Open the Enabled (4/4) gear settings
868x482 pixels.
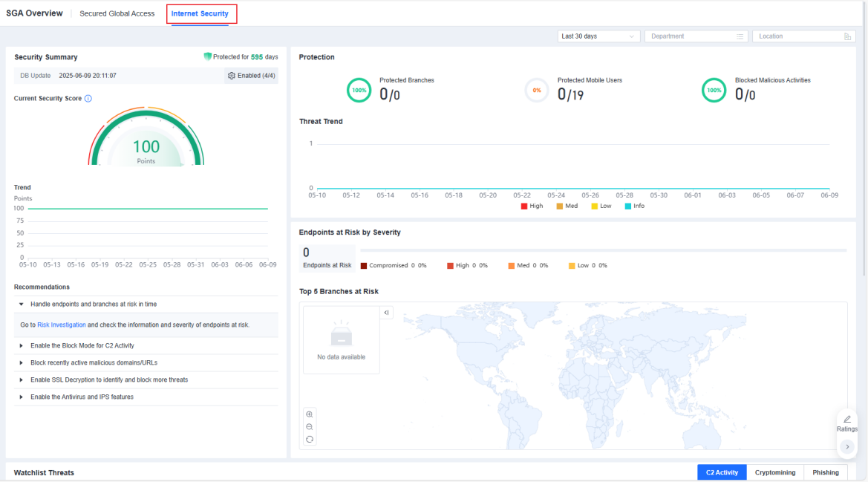click(x=251, y=76)
